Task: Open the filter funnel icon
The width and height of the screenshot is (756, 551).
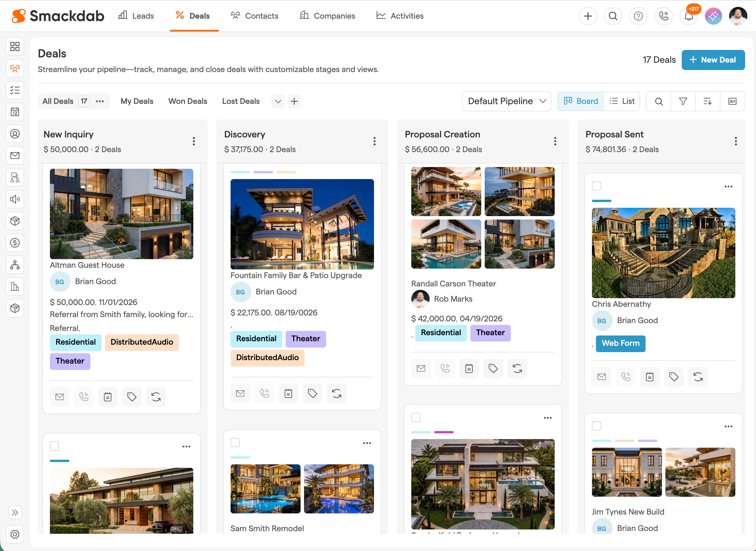Action: tap(683, 101)
